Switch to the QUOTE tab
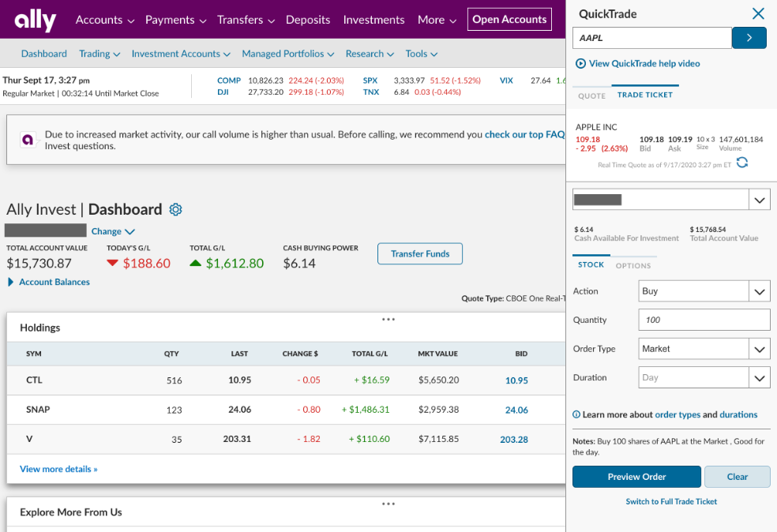 [x=591, y=96]
